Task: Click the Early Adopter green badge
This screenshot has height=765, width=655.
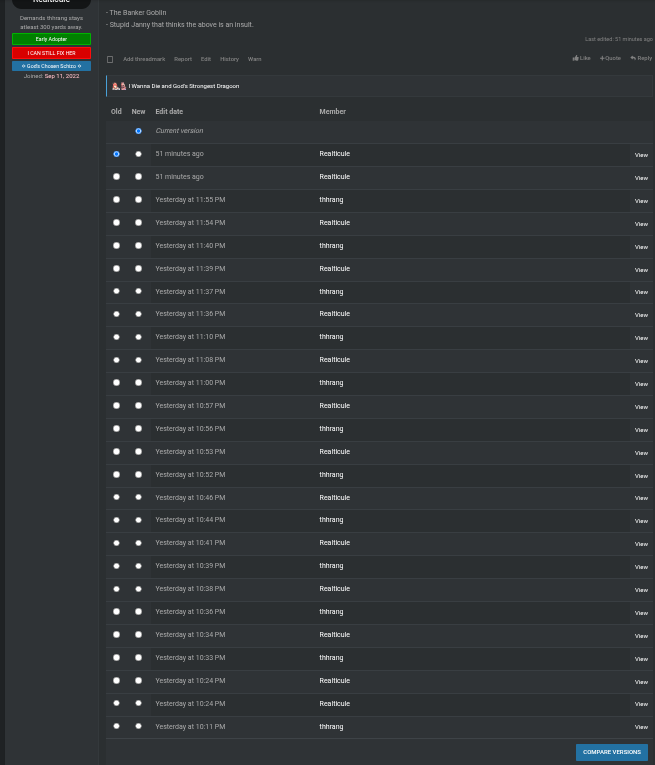Action: coord(51,39)
